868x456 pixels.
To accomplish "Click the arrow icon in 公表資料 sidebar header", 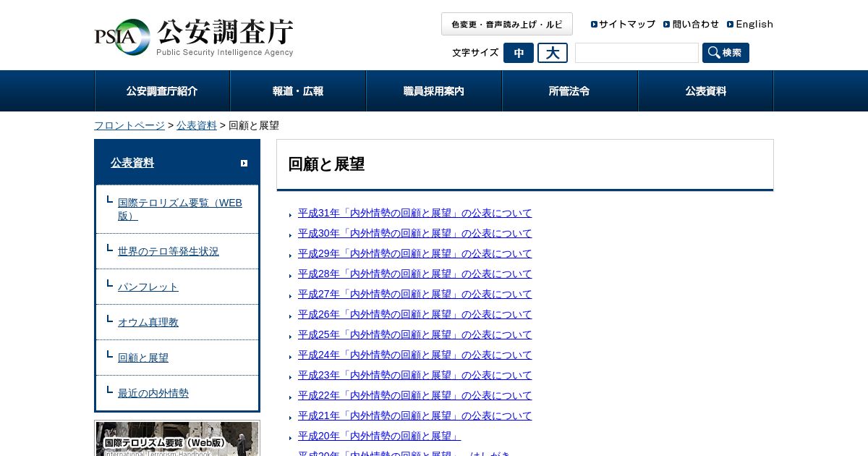I will click(244, 164).
